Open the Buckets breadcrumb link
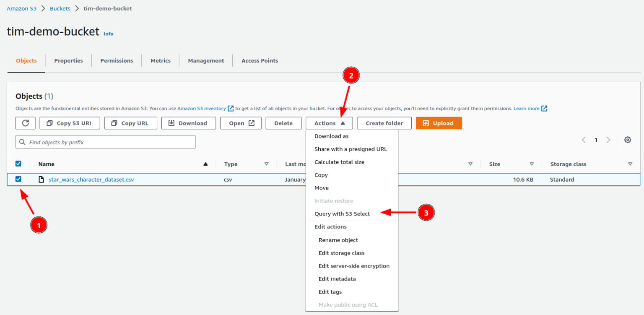The width and height of the screenshot is (644, 315). point(60,8)
